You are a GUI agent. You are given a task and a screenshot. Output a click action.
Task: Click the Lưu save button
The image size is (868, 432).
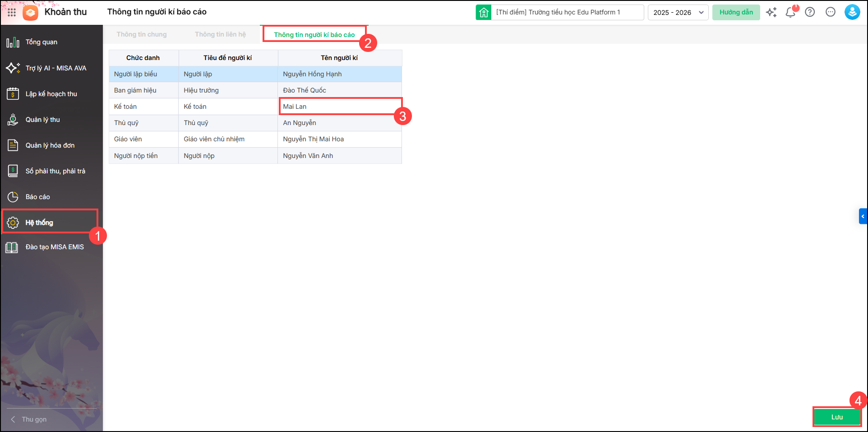[837, 417]
